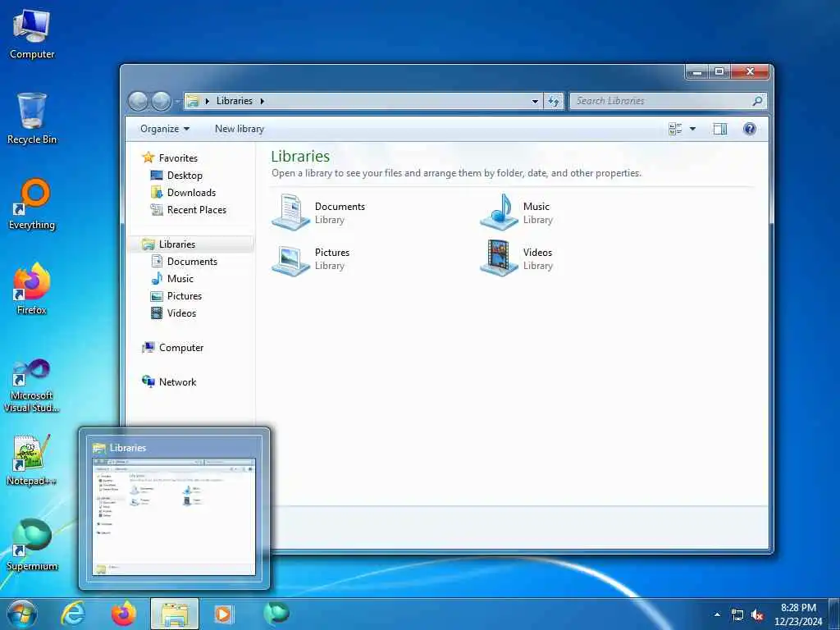
Task: Open the Documents library icon
Action: tap(291, 212)
